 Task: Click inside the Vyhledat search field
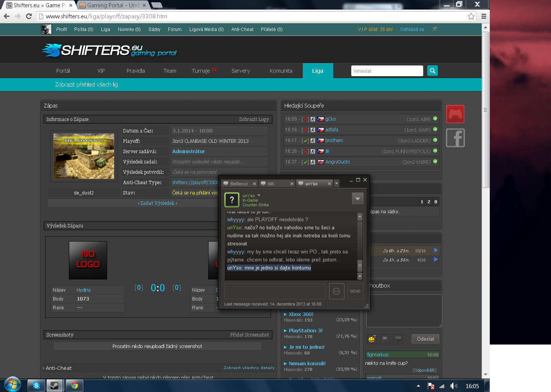[x=387, y=71]
